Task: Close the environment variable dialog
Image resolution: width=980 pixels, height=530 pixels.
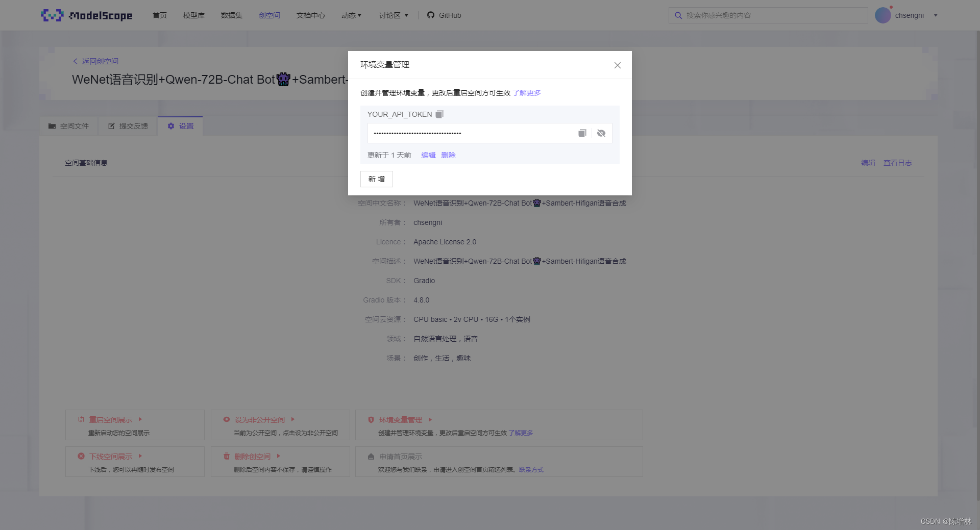Action: pos(618,65)
